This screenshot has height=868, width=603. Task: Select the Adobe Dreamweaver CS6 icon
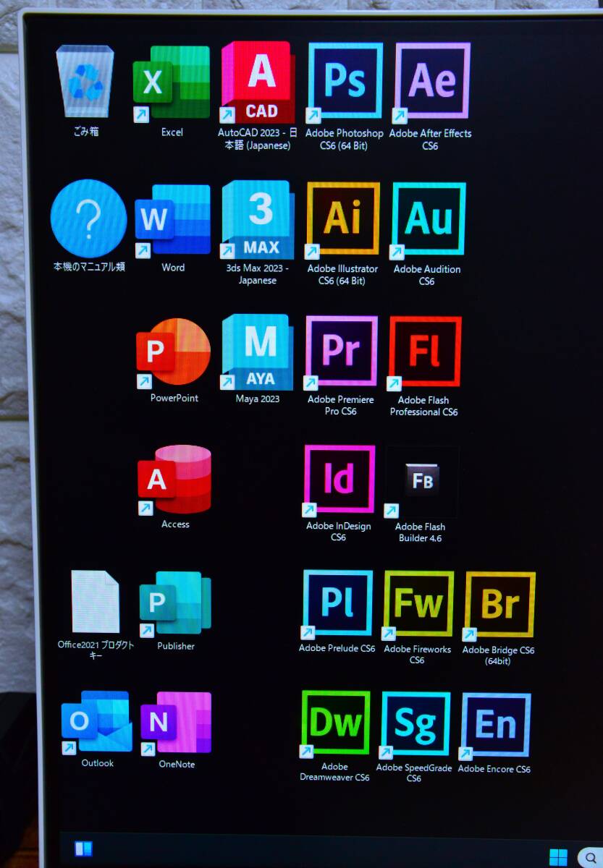(x=335, y=724)
